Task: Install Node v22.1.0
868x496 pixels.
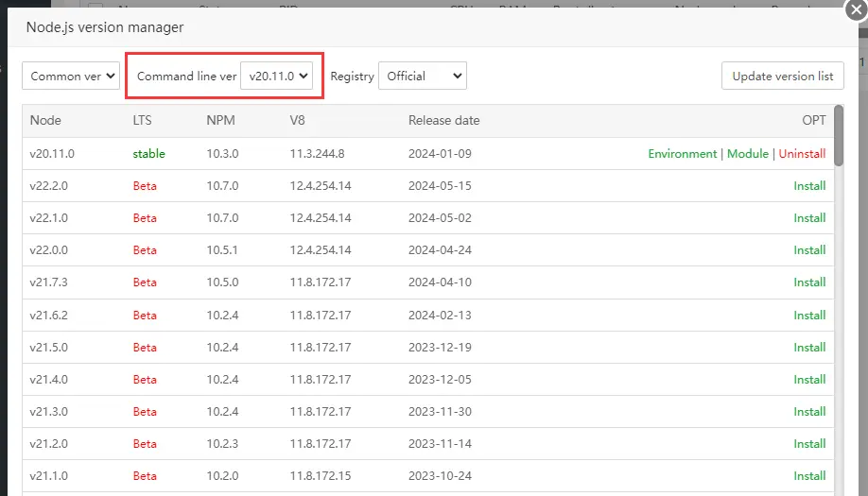Action: pyautogui.click(x=809, y=218)
